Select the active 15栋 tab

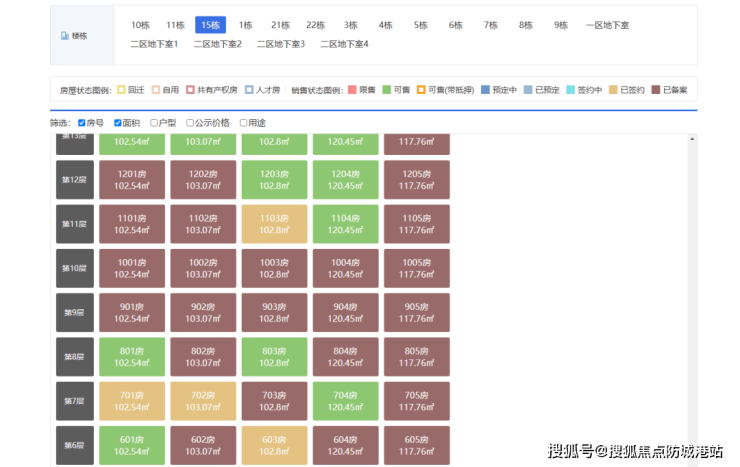210,25
